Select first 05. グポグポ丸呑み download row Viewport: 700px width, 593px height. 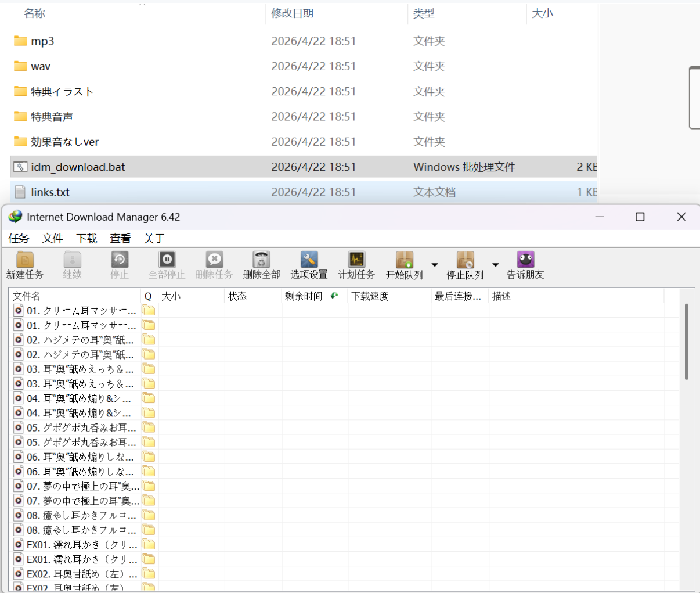point(345,427)
